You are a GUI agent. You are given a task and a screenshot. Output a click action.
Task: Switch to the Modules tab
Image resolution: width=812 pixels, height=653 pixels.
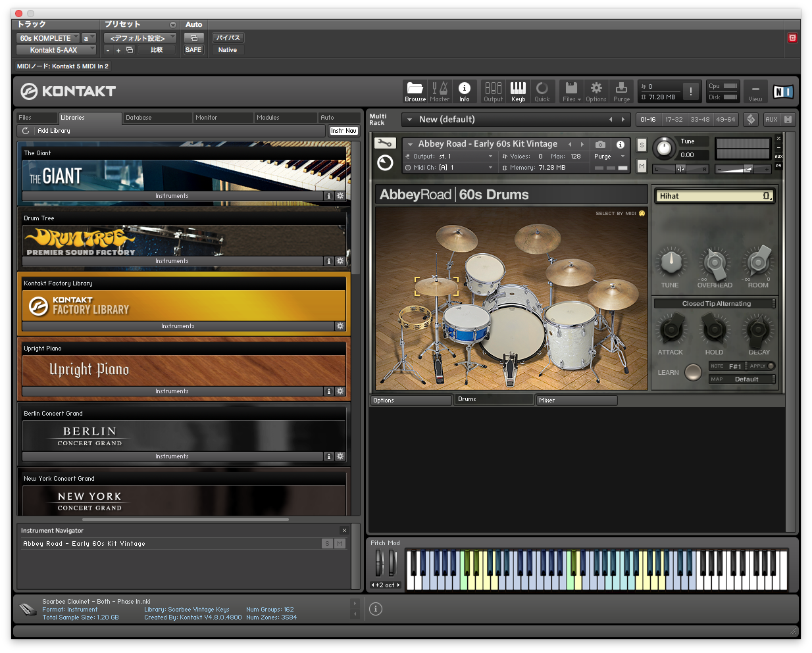point(286,118)
